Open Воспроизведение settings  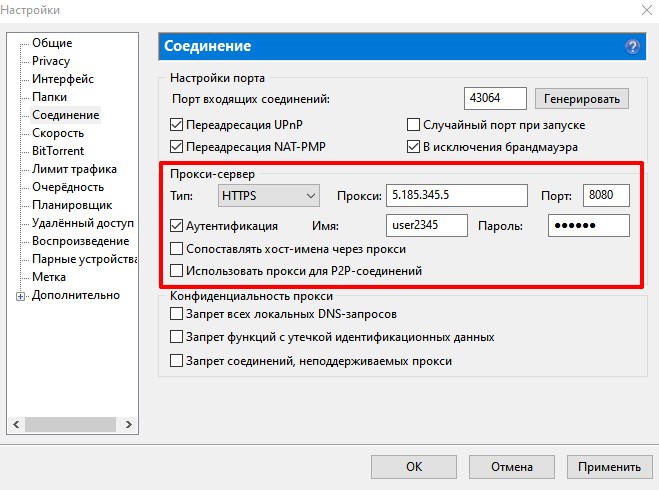coord(81,241)
